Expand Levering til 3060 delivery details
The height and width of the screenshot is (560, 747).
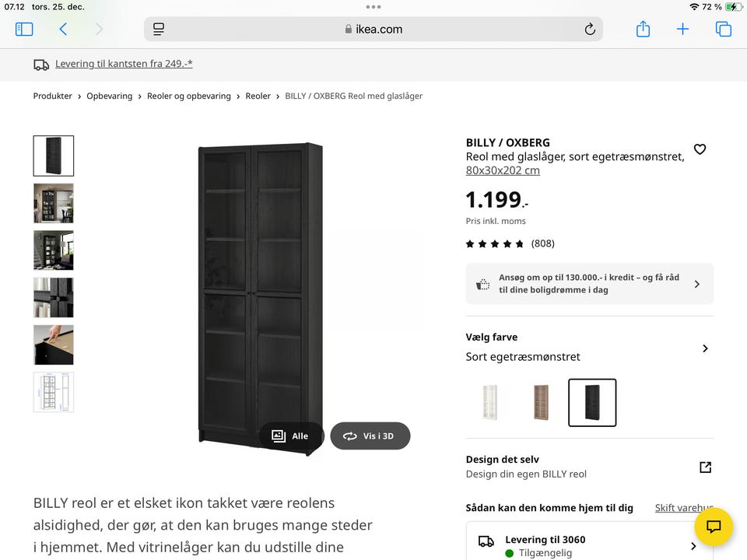(x=693, y=546)
